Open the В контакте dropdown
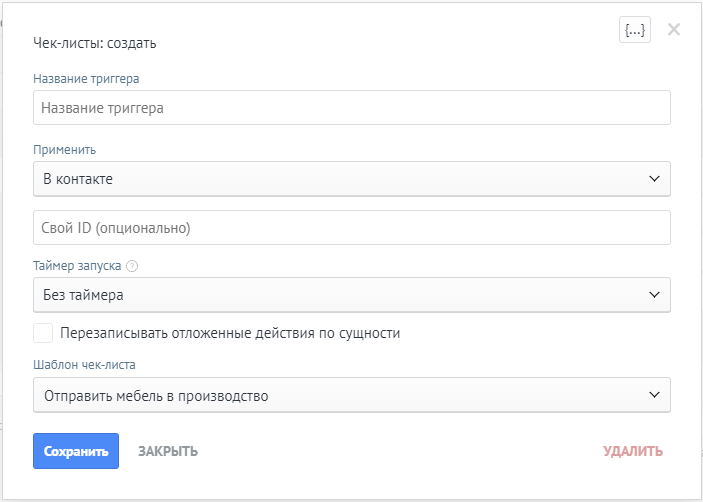703x502 pixels. 340,179
